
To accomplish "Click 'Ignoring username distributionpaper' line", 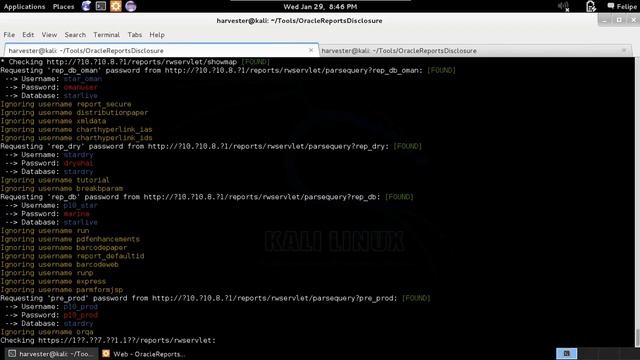I will [74, 113].
